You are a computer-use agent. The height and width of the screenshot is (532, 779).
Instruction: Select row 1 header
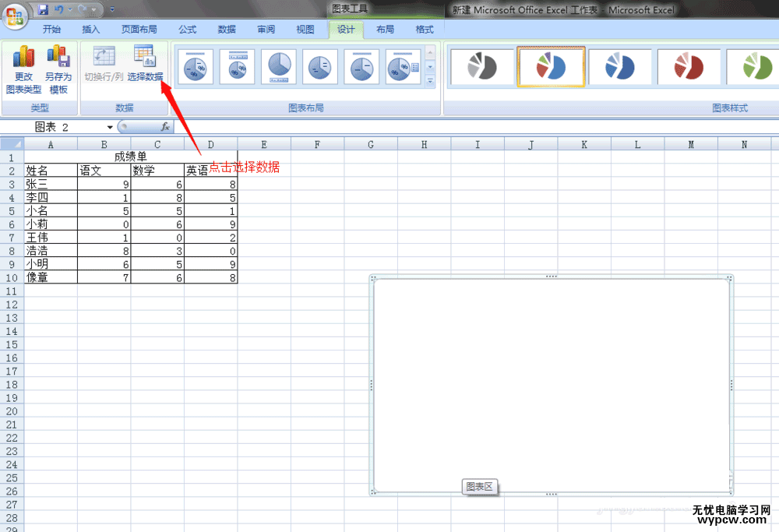(x=12, y=157)
